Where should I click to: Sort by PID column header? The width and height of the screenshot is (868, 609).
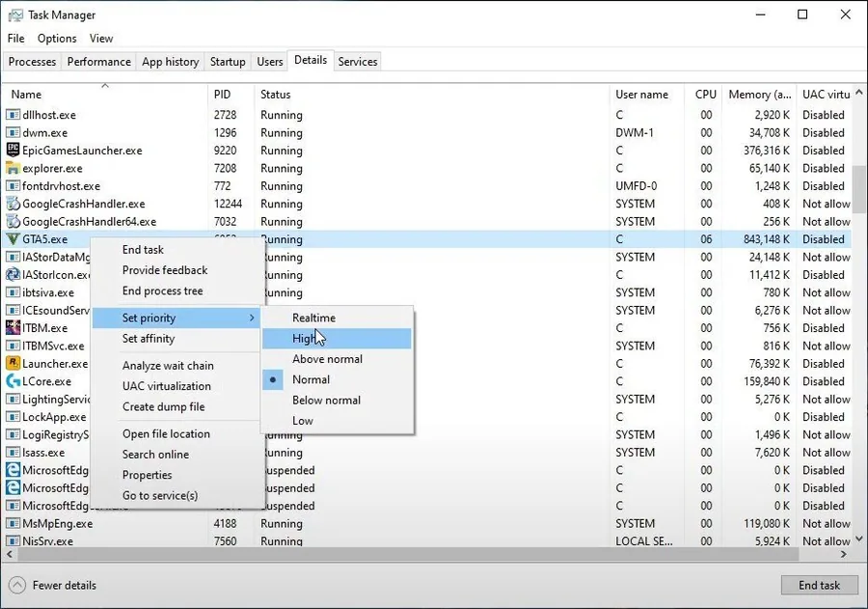pos(231,95)
